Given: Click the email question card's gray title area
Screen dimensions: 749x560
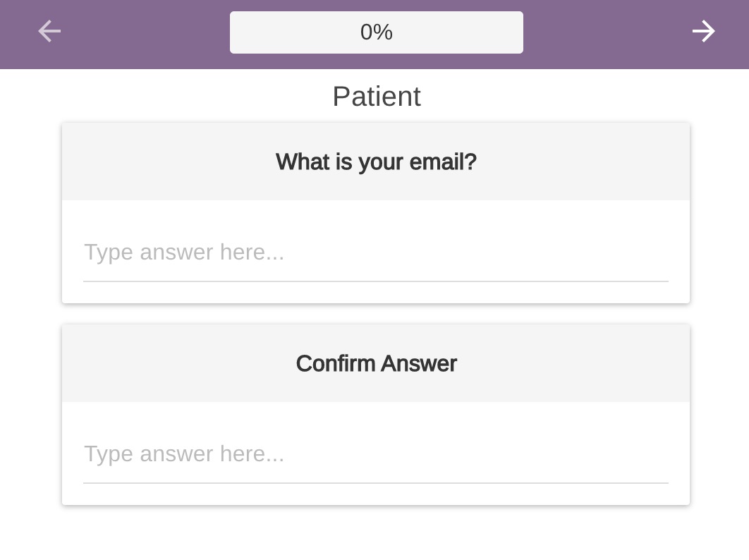Looking at the screenshot, I should pyautogui.click(x=376, y=162).
